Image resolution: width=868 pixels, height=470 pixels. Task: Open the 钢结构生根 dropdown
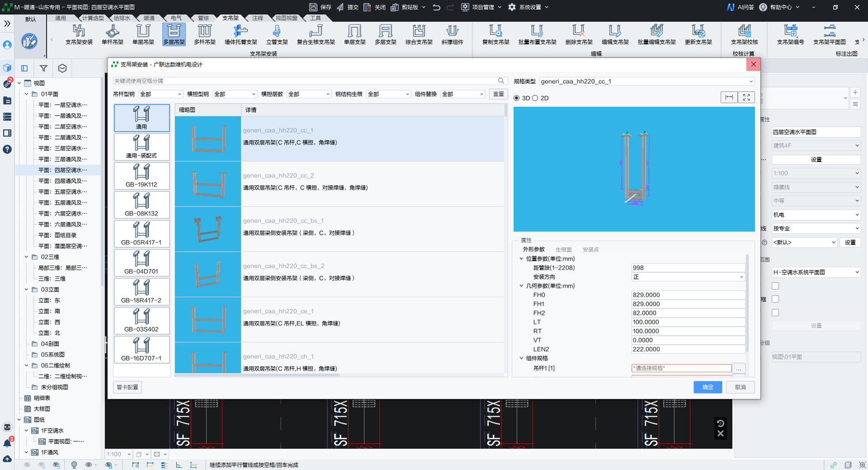pyautogui.click(x=389, y=94)
